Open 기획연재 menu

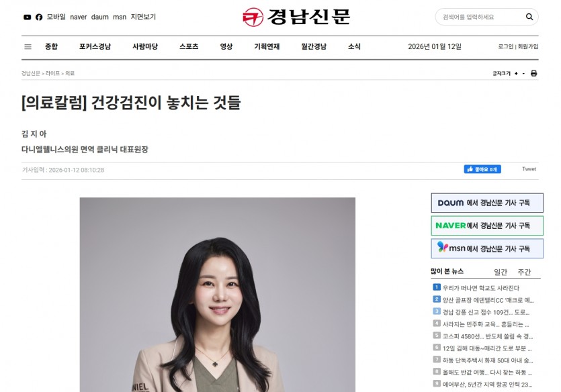267,46
